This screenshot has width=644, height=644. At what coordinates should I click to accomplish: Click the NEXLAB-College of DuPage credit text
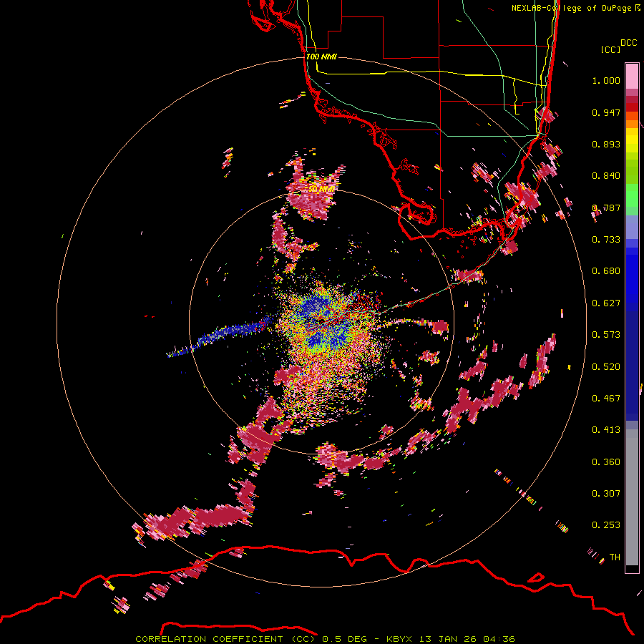(x=576, y=8)
